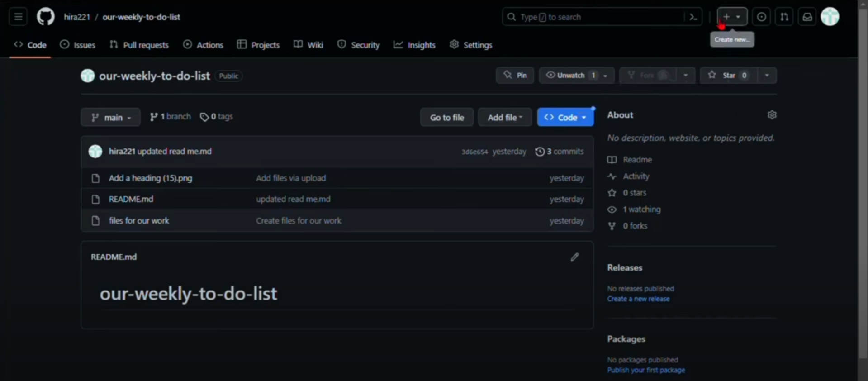The height and width of the screenshot is (381, 868).
Task: Open hira221 in the breadcrumb
Action: coord(77,17)
